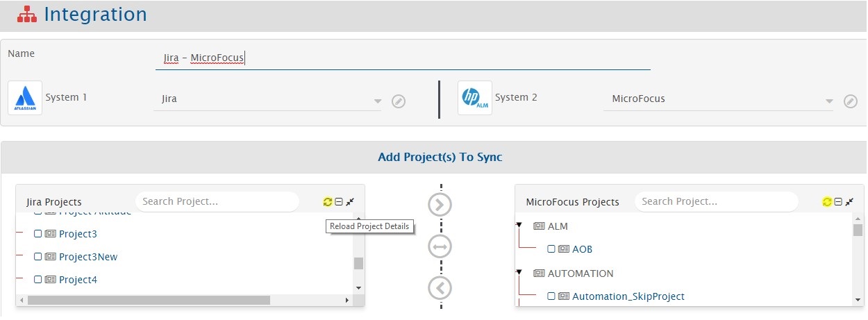Screen dimensions: 868x320
Task: Edit System 2 MicroFocus with pencil icon
Action: pyautogui.click(x=850, y=101)
